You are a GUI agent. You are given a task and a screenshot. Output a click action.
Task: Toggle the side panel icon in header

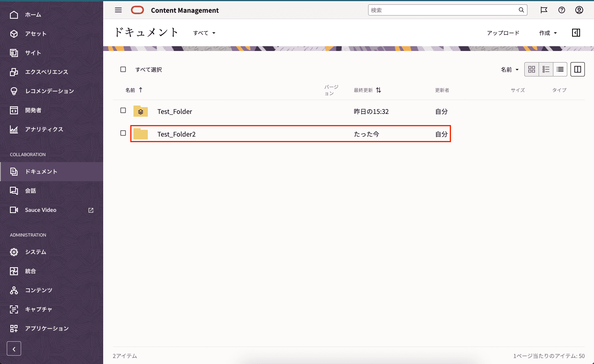[x=576, y=33]
